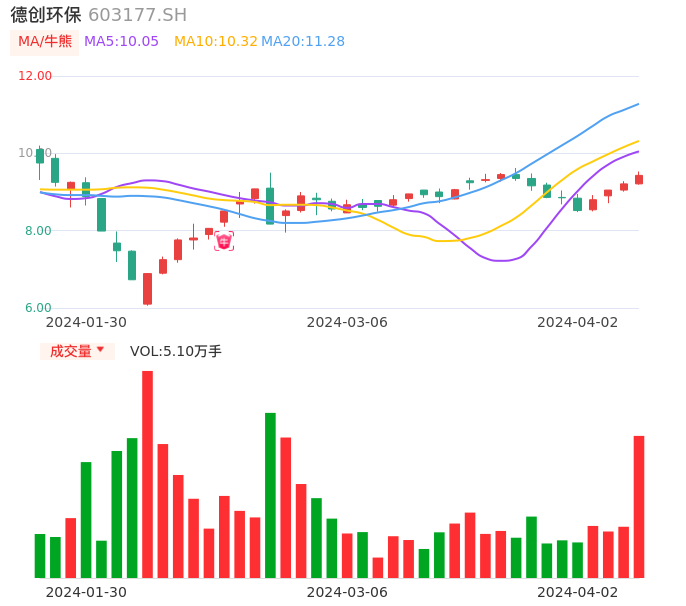
Task: Click the stock code 603177.SH
Action: point(137,14)
